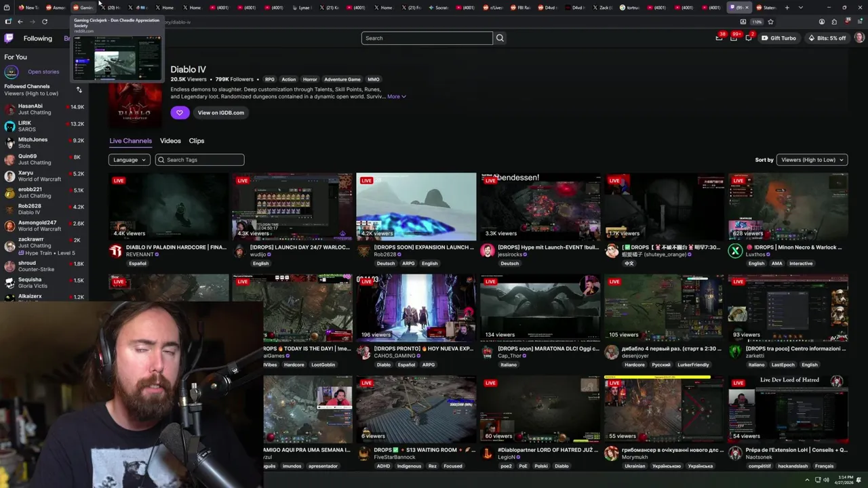Open the inbox icon showing 38

719,38
